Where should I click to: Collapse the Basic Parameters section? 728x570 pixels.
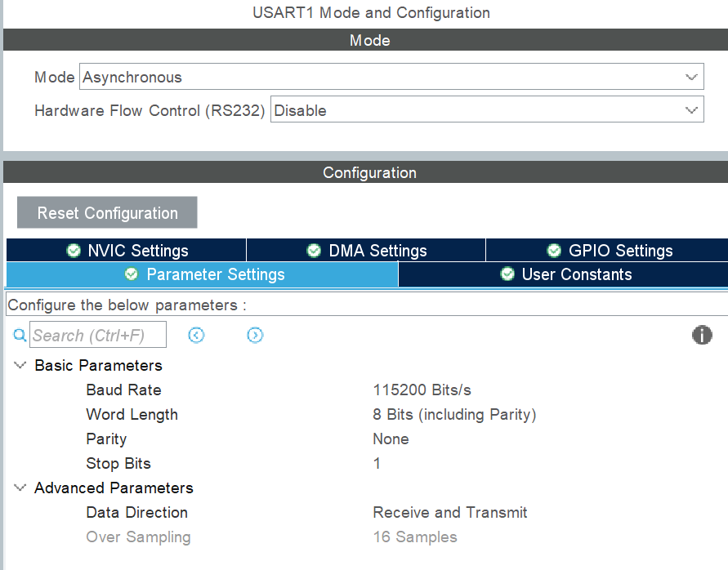20,365
